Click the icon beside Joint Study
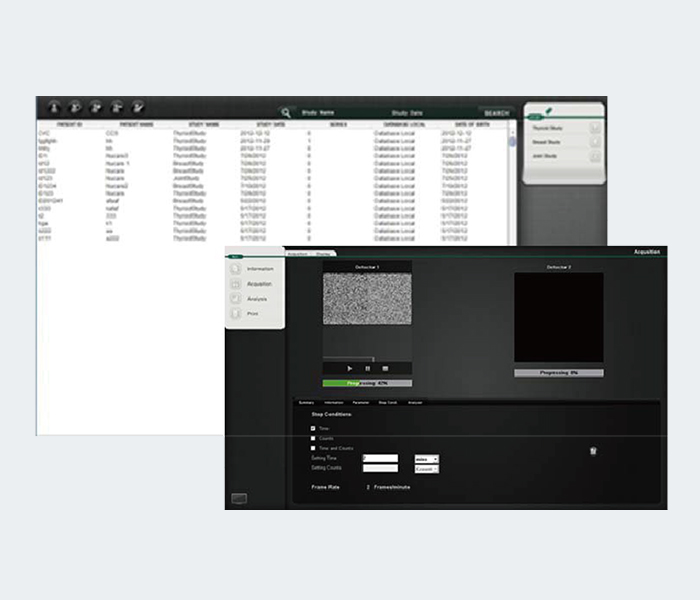This screenshot has height=600, width=700. [595, 156]
